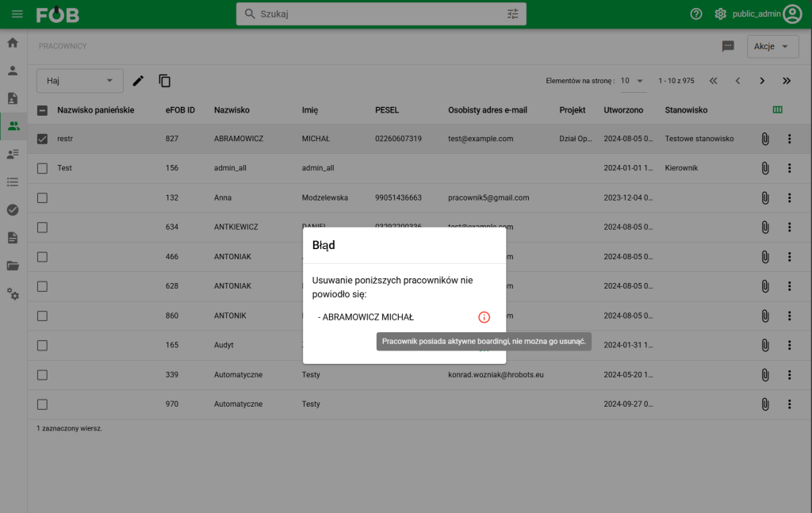
Task: Check the eFOB 339 row checkbox
Action: pos(43,375)
